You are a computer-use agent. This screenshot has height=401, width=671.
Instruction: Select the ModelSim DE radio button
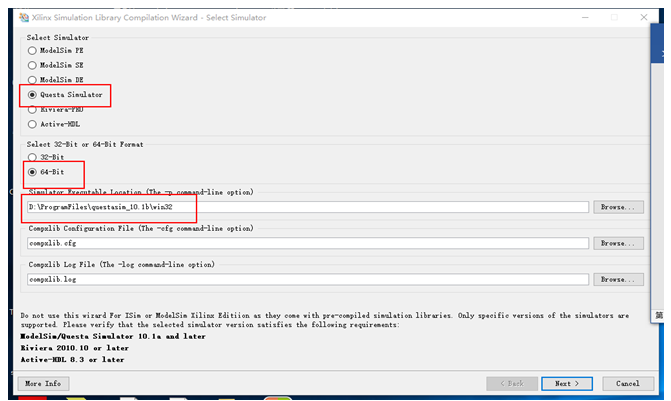coord(32,80)
